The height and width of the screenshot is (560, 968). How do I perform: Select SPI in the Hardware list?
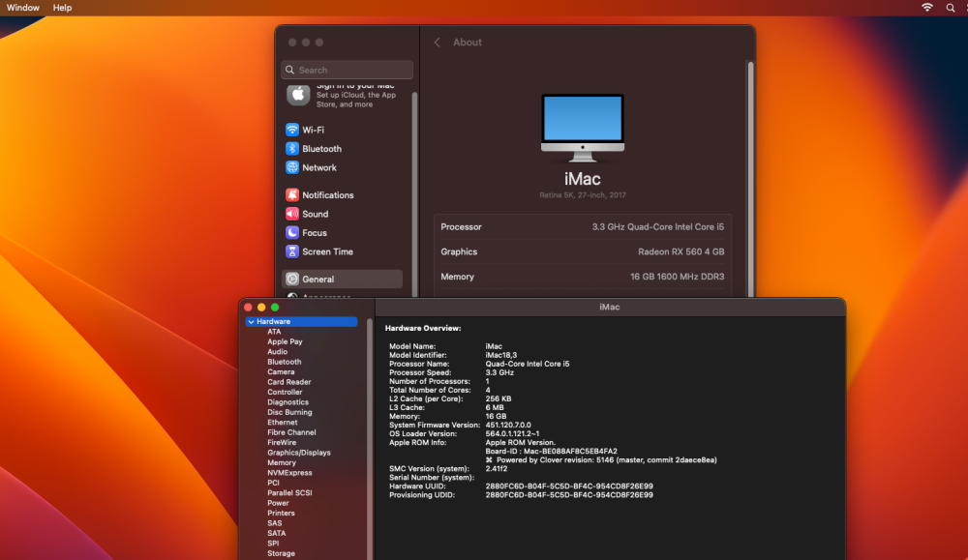click(x=273, y=544)
